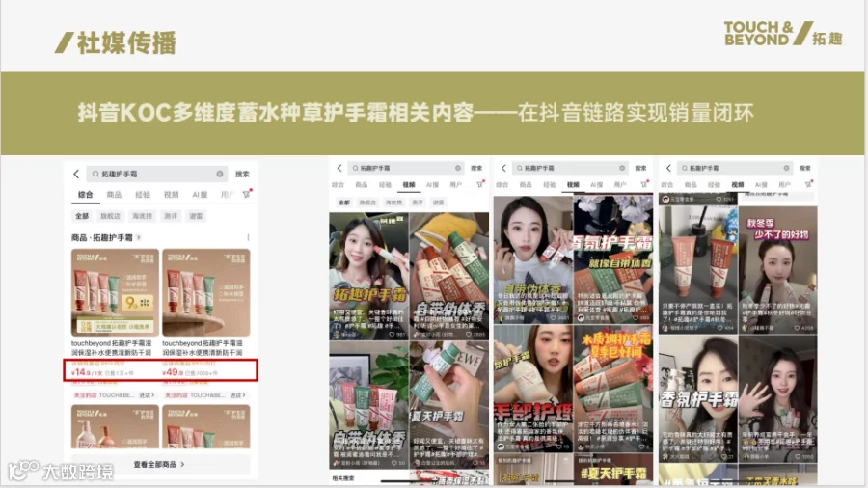Screen dimensions: 868x488
Task: Tap back arrow in product-listing phone screen
Action: 76,174
